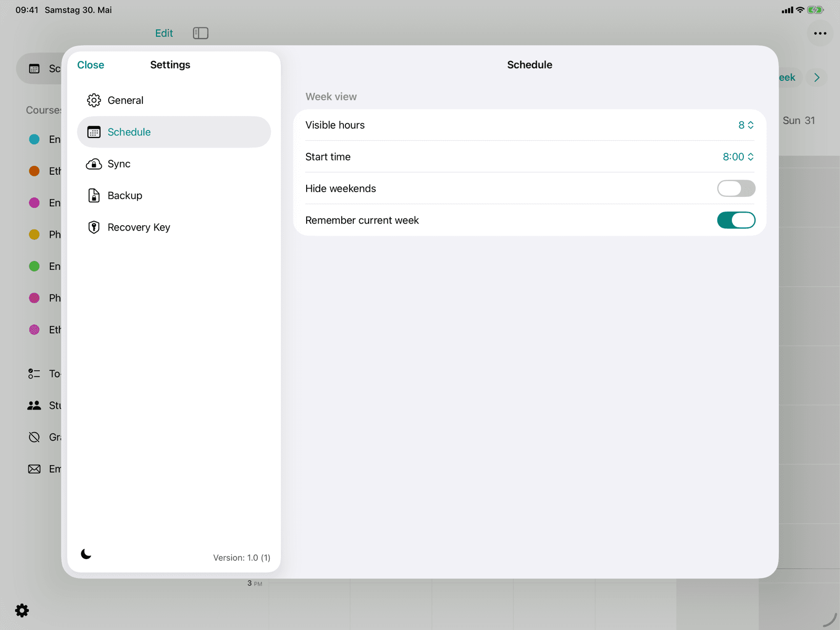Click the Version: 1.0 (1) text
Screen dimensions: 840x630
(x=241, y=558)
